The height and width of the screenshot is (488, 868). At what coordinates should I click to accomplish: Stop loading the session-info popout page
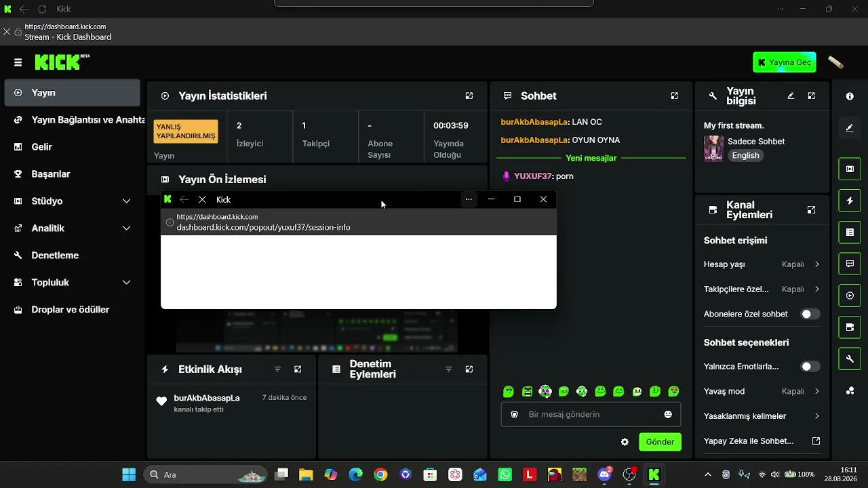pyautogui.click(x=202, y=199)
